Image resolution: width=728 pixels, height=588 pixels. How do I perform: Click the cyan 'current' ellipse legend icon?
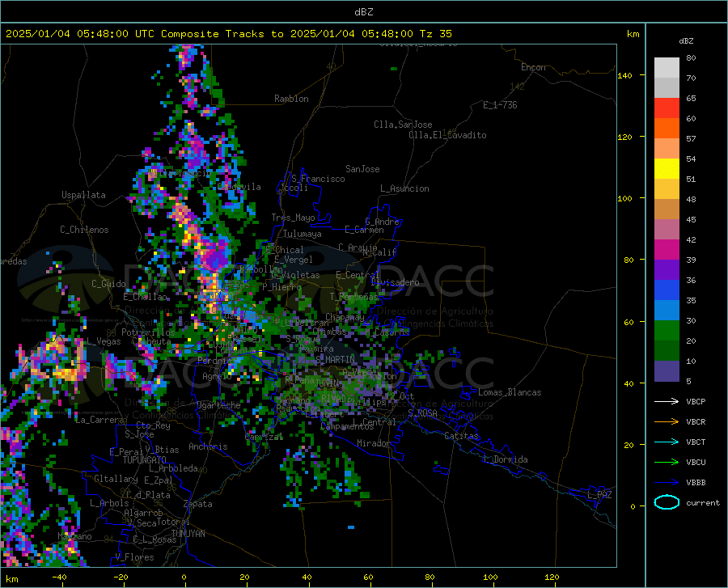click(x=667, y=502)
